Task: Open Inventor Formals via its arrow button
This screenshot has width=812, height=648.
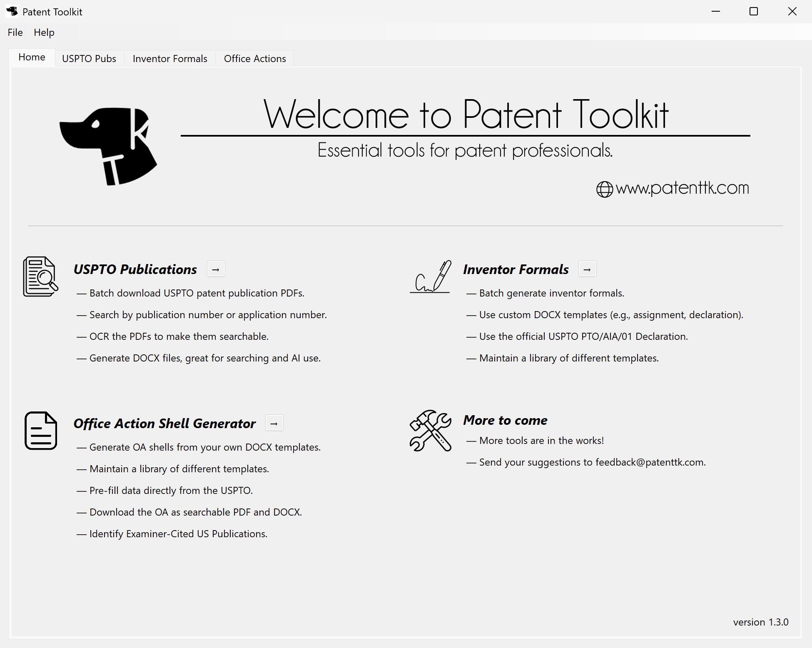Action: click(587, 269)
